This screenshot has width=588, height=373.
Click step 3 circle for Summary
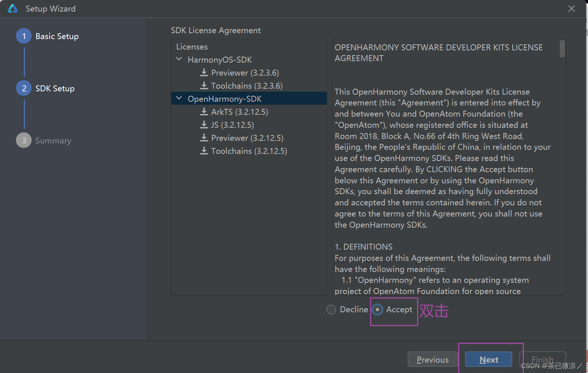(24, 140)
